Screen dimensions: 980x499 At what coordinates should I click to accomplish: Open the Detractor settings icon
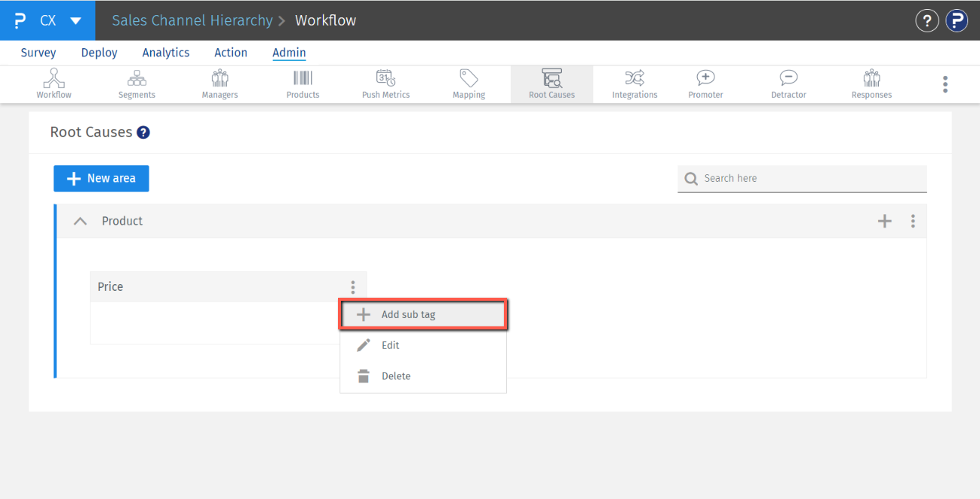(788, 84)
